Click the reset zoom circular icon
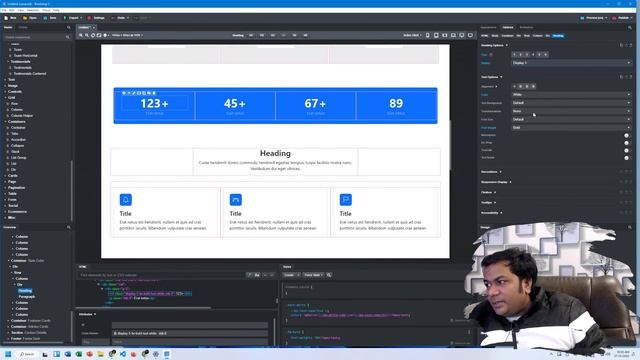Viewport: 640px width, 360px height. point(93,36)
